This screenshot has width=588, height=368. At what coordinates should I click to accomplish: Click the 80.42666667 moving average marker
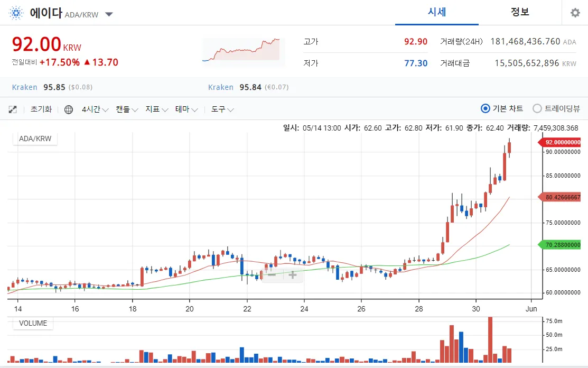(x=559, y=197)
